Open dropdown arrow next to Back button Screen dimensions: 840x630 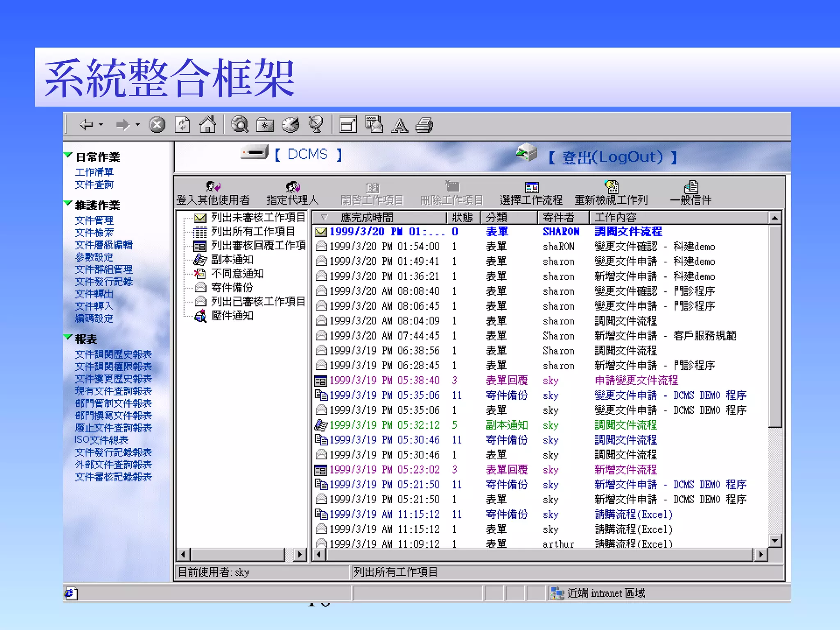[101, 125]
